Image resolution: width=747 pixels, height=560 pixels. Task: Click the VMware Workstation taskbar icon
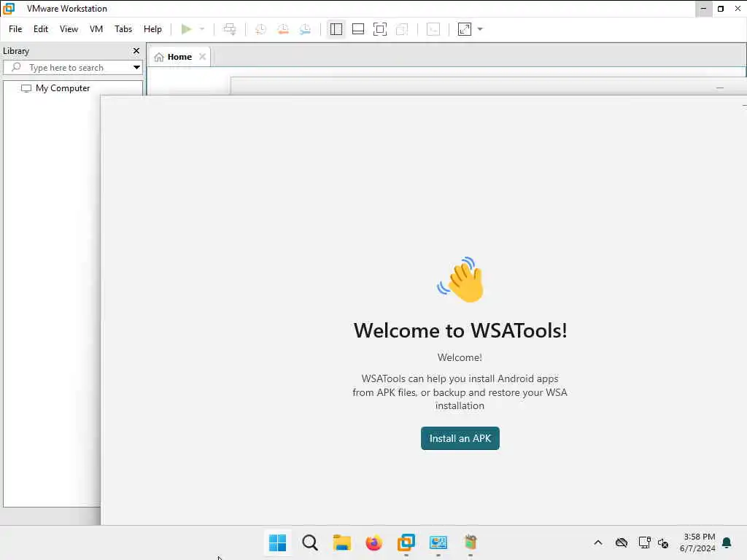406,542
